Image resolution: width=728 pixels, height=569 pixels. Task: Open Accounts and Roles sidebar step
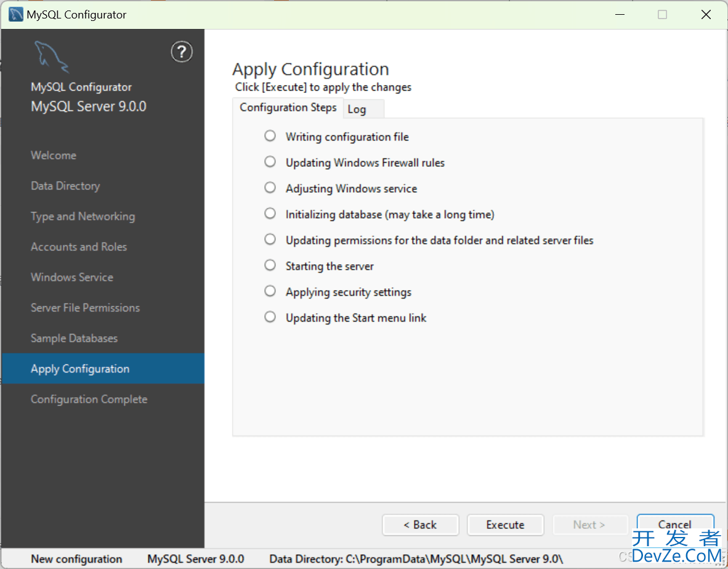78,247
